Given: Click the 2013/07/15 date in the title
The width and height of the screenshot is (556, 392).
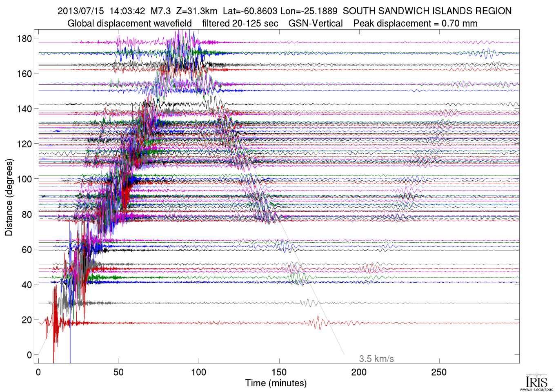Looking at the screenshot, I should pos(81,11).
